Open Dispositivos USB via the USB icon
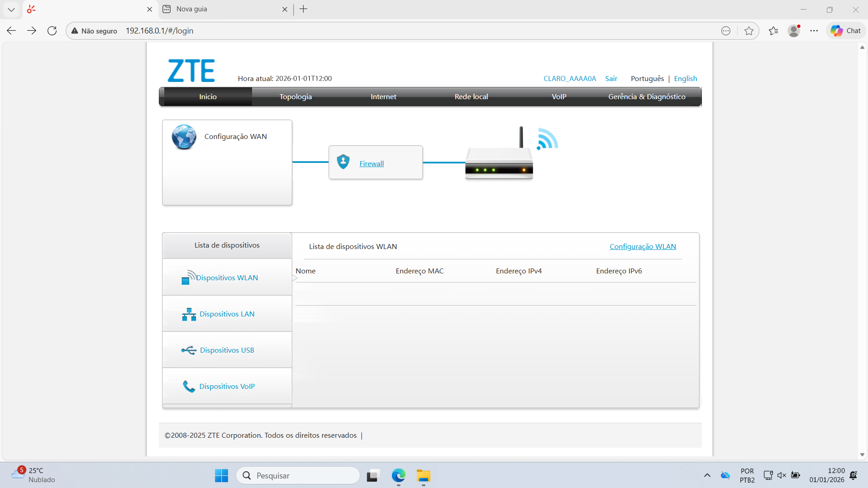Screen dimensions: 868x488 [189, 349]
